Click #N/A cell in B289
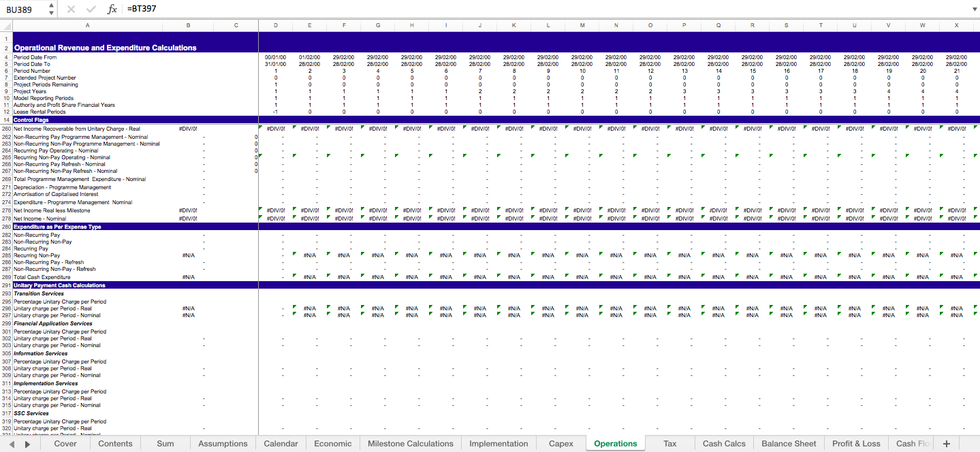 coord(188,277)
